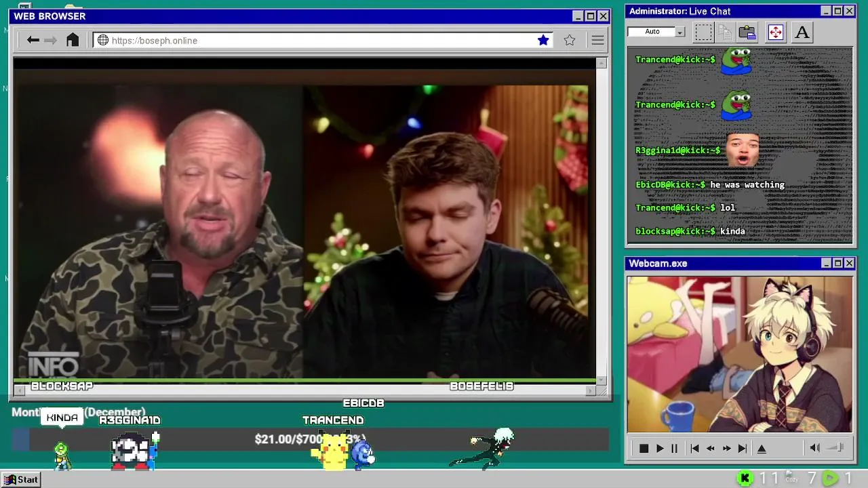This screenshot has width=868, height=488.
Task: Click the Administrator: Live Chat title bar
Action: (x=739, y=11)
